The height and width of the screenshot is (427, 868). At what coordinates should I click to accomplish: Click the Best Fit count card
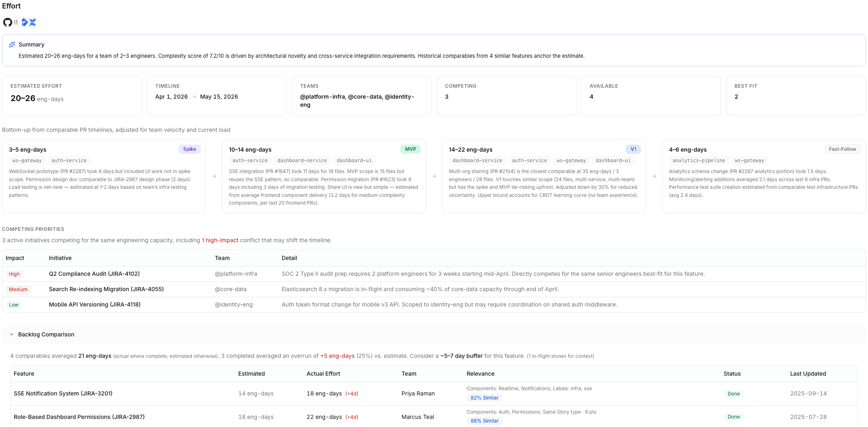click(796, 96)
